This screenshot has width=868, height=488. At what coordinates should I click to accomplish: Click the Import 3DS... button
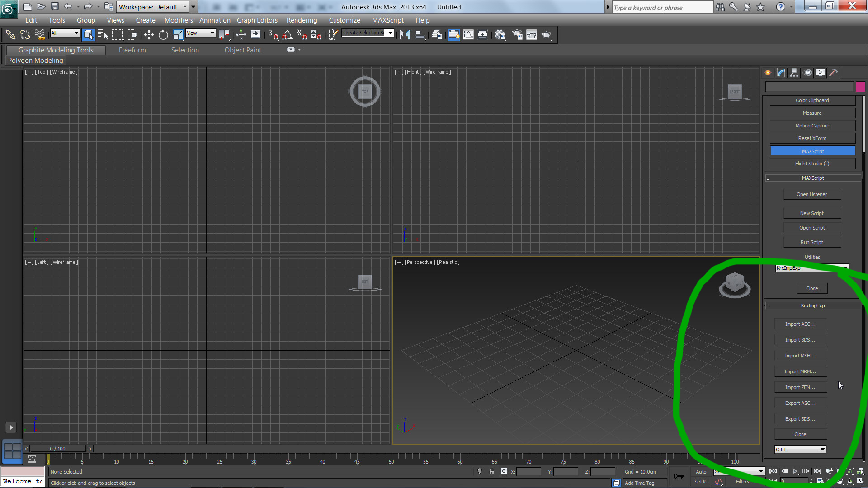point(800,340)
